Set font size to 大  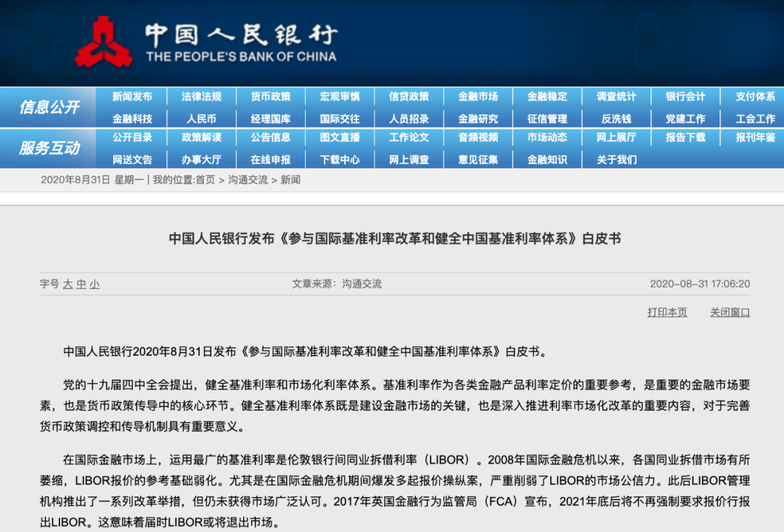tap(68, 285)
